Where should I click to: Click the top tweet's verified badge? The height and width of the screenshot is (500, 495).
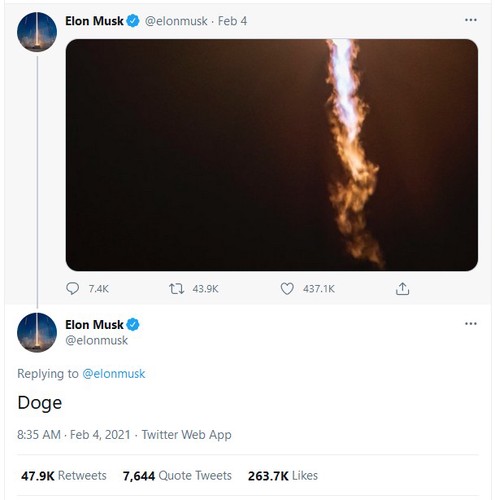pyautogui.click(x=133, y=21)
